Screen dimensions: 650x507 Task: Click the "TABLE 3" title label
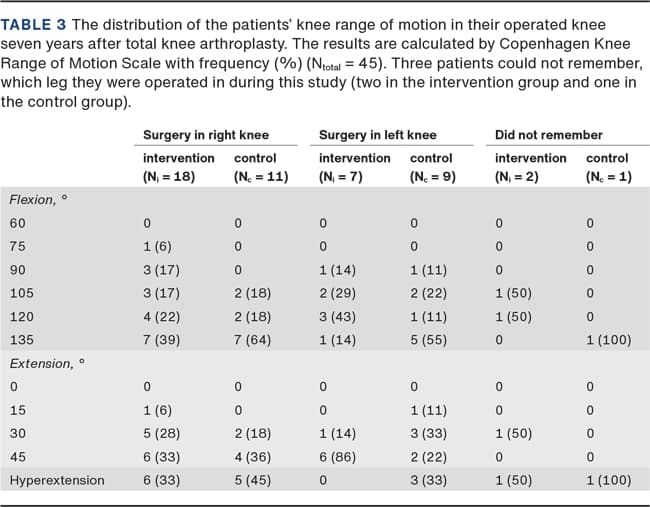tap(39, 22)
